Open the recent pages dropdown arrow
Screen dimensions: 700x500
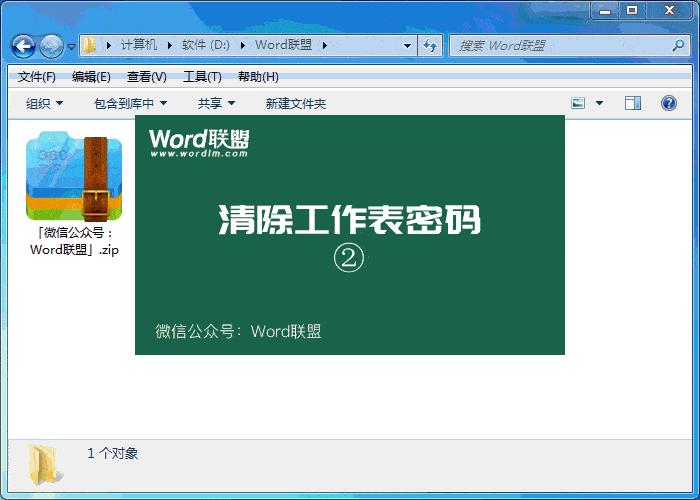71,46
